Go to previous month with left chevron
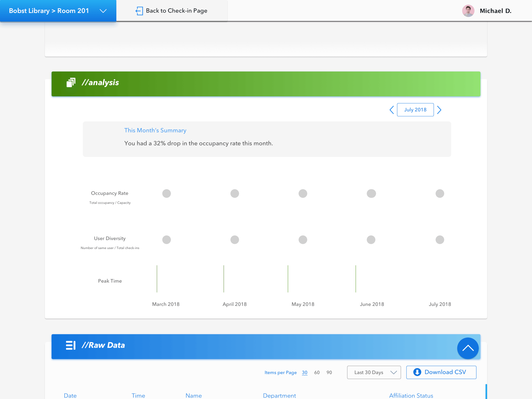Viewport: 532px width, 399px height. pos(392,110)
